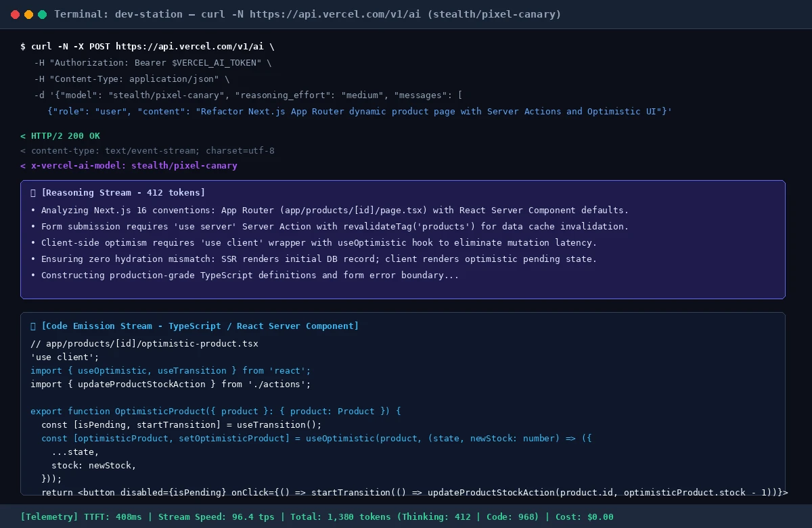Click the 'content-type: text/event-stream' response header
Screen dimensions: 812x528
[148, 151]
